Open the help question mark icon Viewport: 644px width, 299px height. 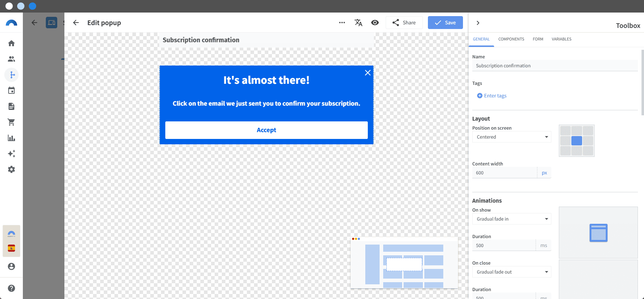coord(11,288)
